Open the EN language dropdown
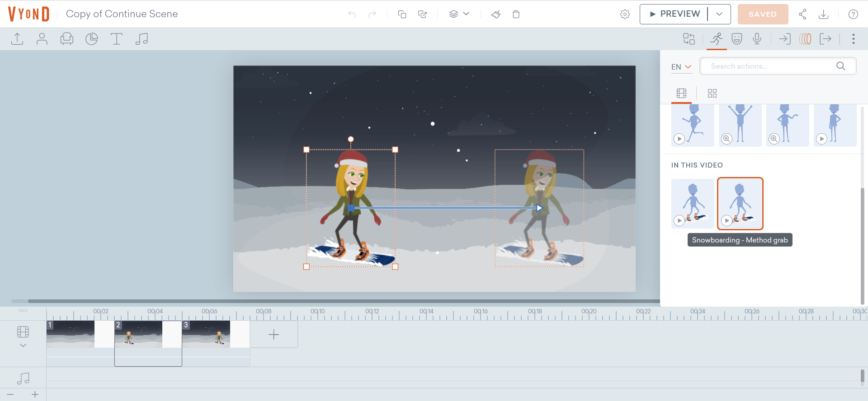The width and height of the screenshot is (868, 401). tap(681, 67)
